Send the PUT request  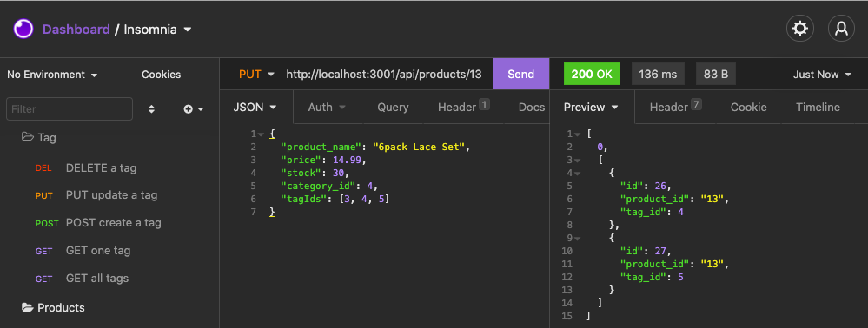pyautogui.click(x=521, y=74)
